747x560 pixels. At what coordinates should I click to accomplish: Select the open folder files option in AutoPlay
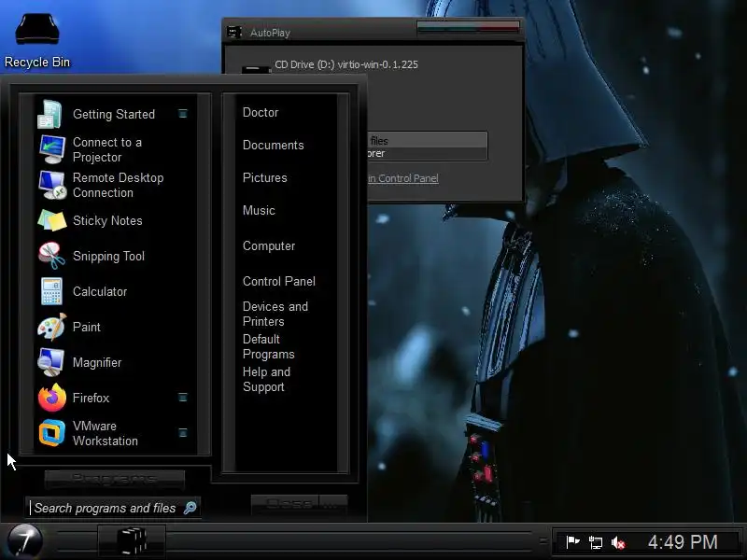[428, 147]
